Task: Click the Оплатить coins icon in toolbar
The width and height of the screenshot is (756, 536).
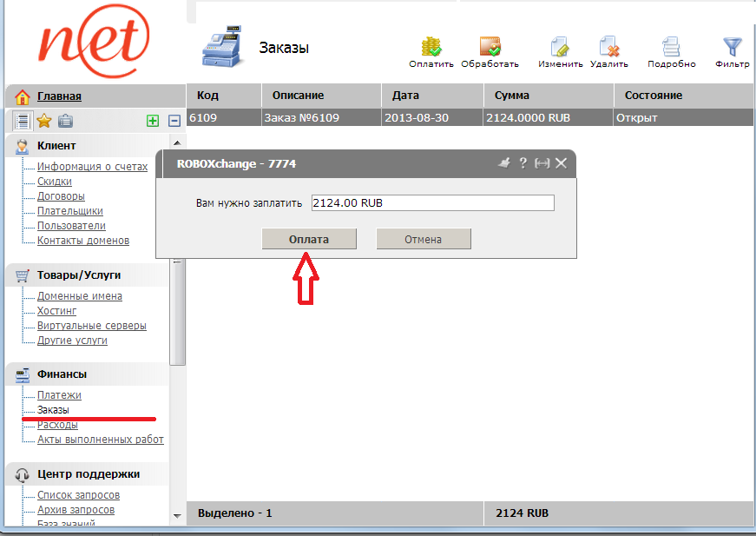Action: pos(431,47)
